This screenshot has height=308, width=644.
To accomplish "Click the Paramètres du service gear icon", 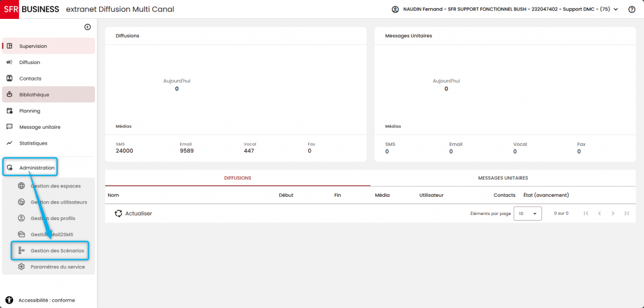I will [x=21, y=267].
